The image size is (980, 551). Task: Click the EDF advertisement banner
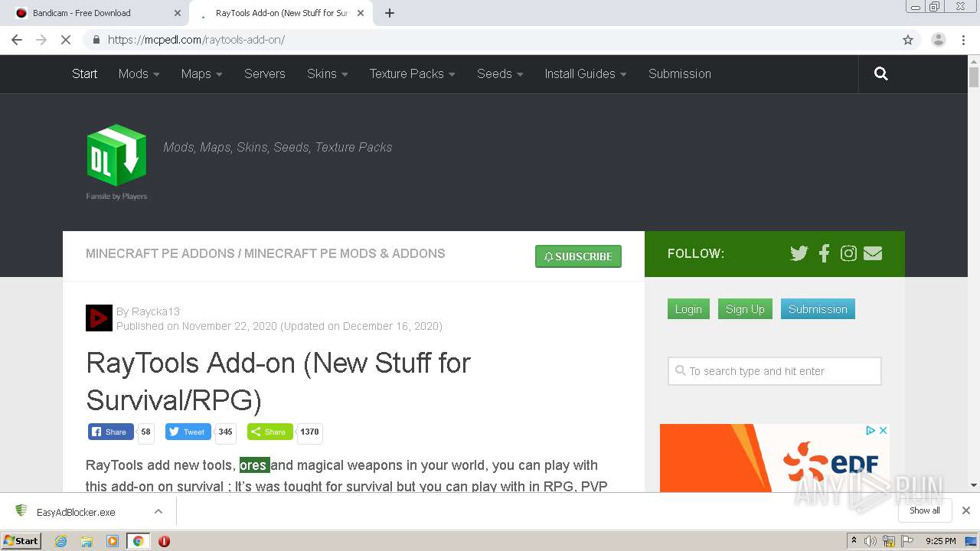click(x=775, y=458)
